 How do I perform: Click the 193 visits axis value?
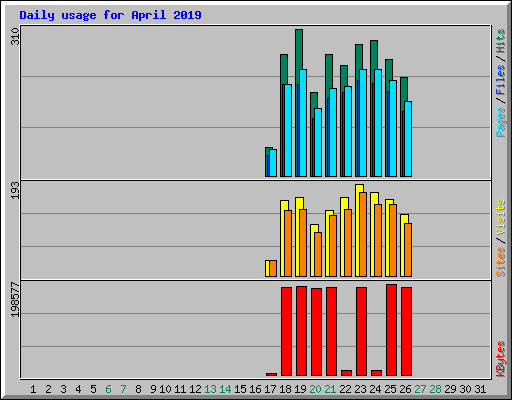(x=15, y=190)
